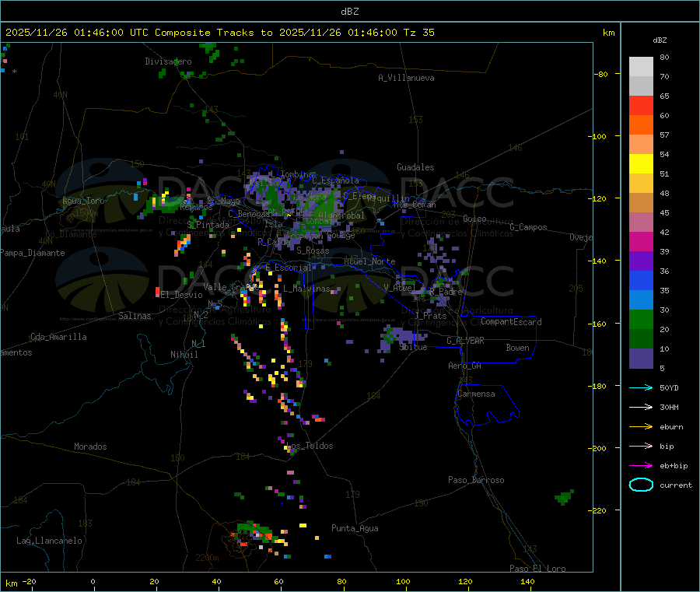Click the -80 tick on right axis

[601, 74]
